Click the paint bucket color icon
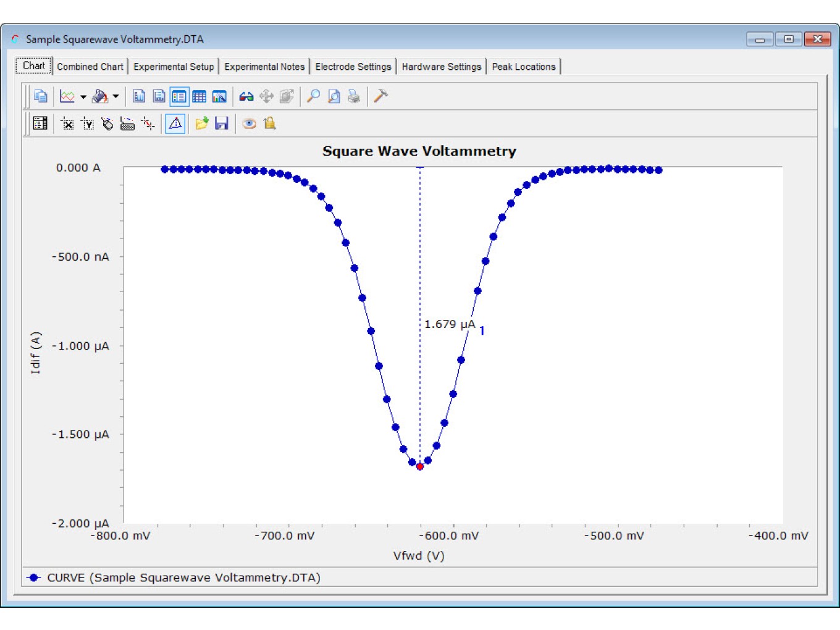This screenshot has width=840, height=630. click(x=99, y=96)
